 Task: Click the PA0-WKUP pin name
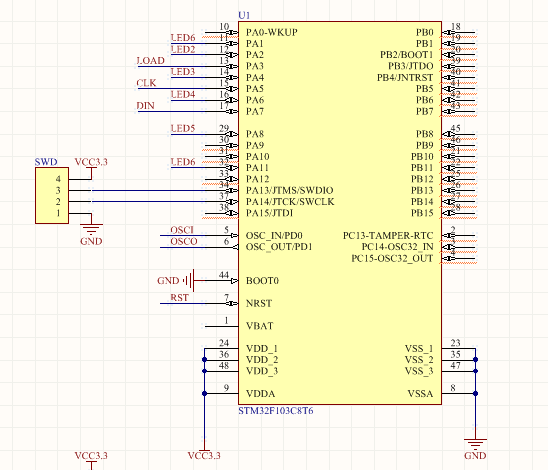[272, 32]
